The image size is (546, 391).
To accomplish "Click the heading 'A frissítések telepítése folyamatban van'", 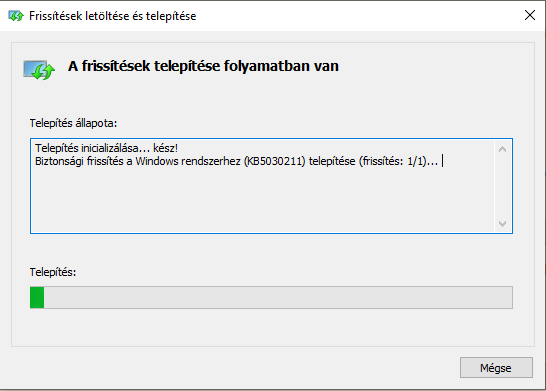I will pyautogui.click(x=203, y=66).
